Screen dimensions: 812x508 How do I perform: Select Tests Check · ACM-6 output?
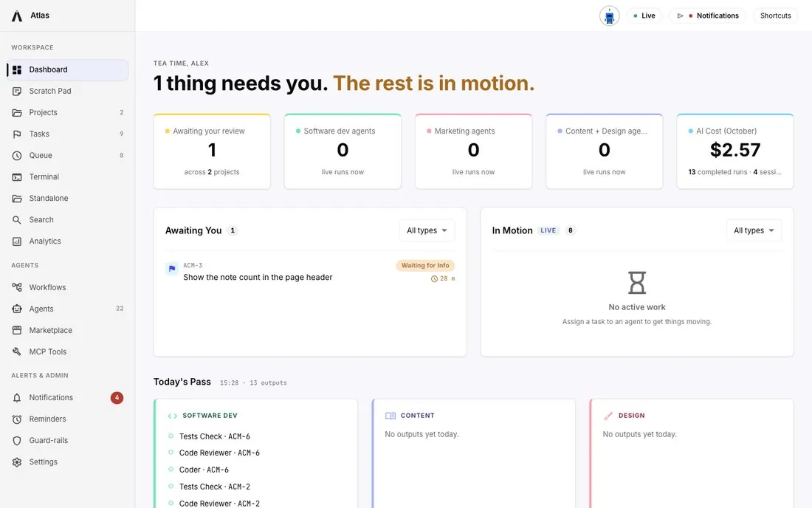pos(214,436)
